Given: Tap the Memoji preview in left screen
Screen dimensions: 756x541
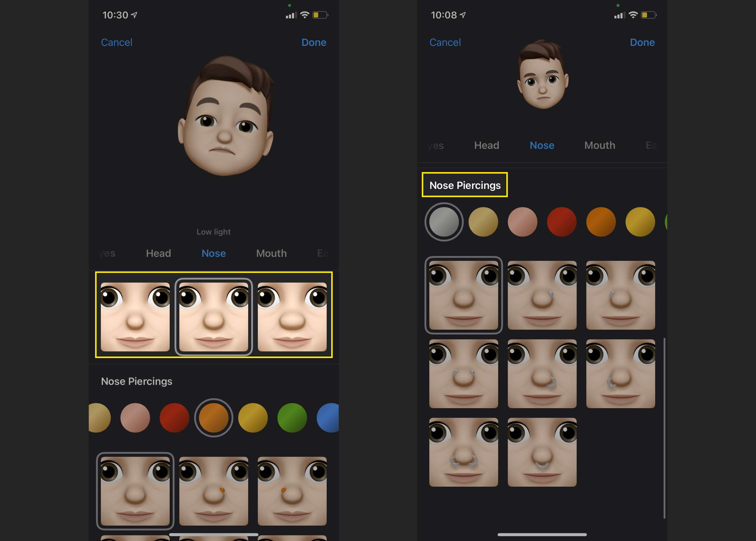Looking at the screenshot, I should pyautogui.click(x=226, y=116).
